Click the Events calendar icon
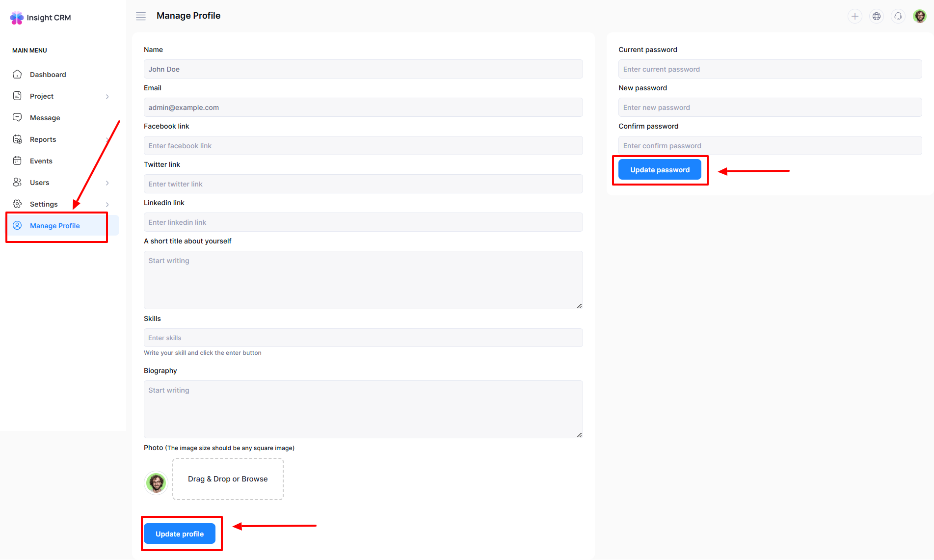This screenshot has width=934, height=560. (x=17, y=161)
